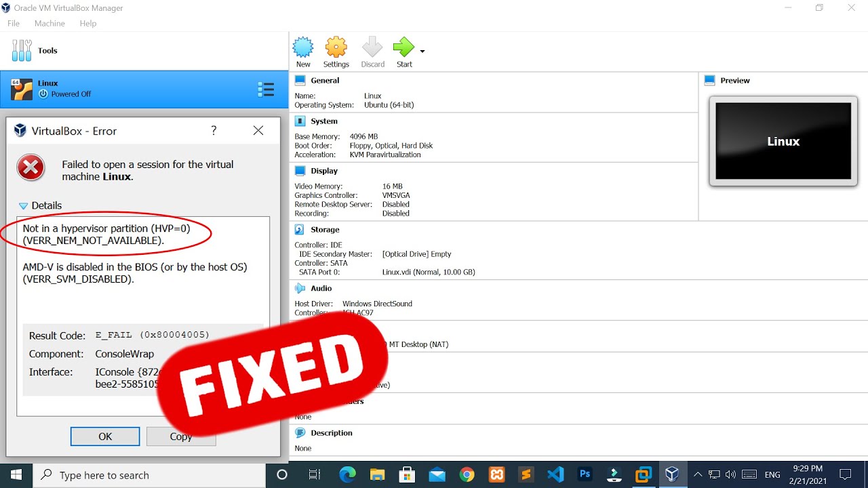Click the 'Ubuntu (64-bit)' operating system value
This screenshot has width=868, height=488.
point(389,105)
